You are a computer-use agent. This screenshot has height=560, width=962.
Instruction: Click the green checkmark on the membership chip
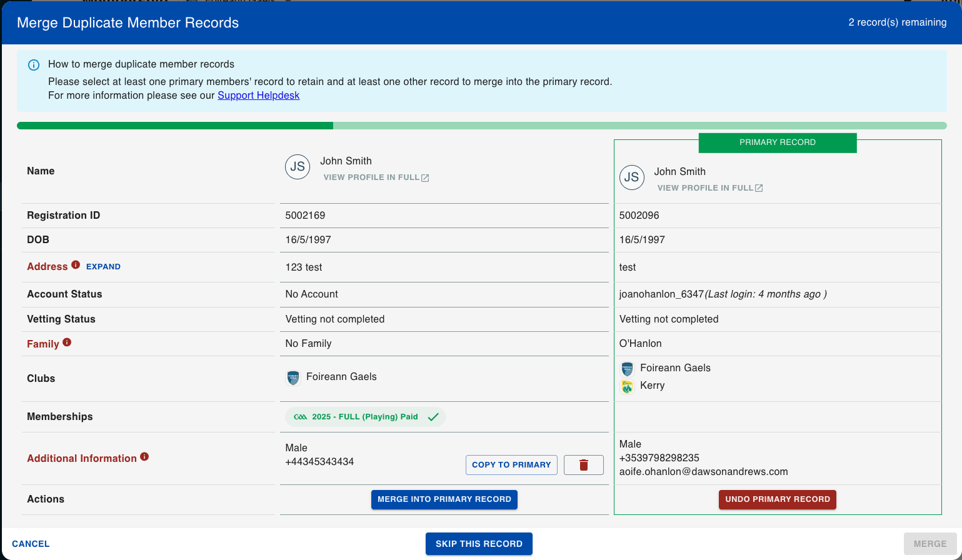click(433, 417)
